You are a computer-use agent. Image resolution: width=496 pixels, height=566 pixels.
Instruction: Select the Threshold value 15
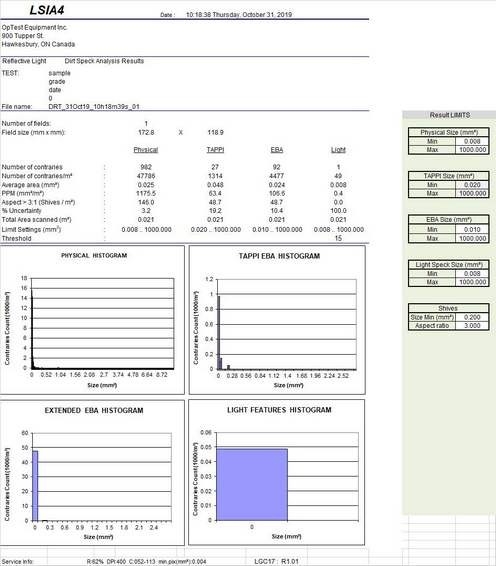[338, 238]
